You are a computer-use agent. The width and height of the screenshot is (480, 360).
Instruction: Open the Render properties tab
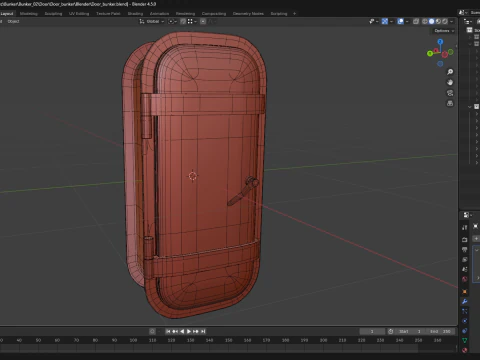point(465,240)
